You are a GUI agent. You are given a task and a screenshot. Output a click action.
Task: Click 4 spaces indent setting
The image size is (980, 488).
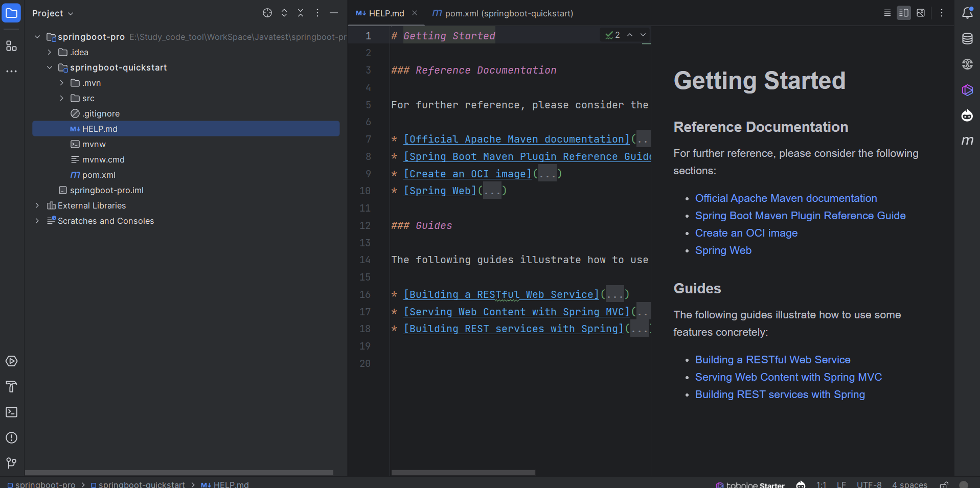point(909,484)
